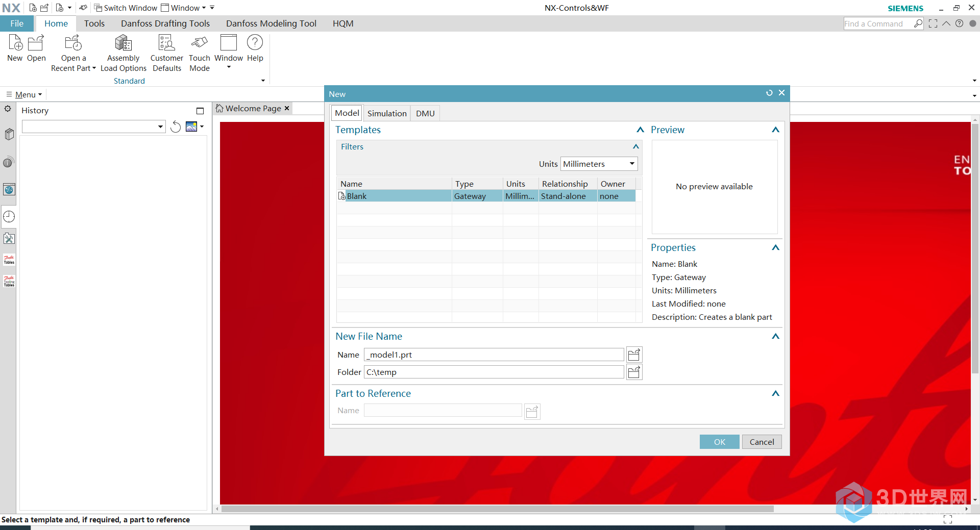Collapse the Filters section
Screen dimensions: 980x530
tap(636, 146)
